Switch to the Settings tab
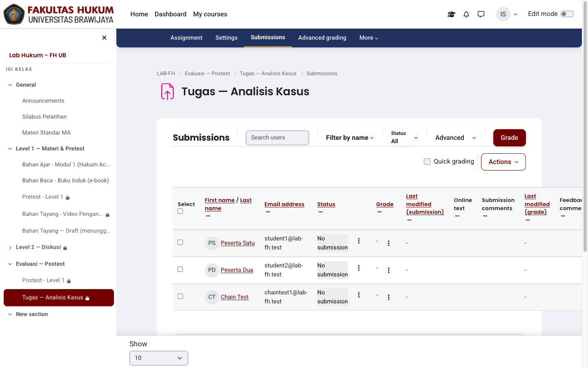This screenshot has width=588, height=368. point(227,38)
